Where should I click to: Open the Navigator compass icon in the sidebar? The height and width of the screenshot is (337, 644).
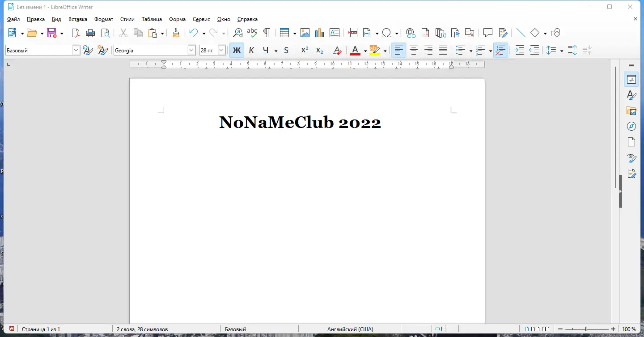point(631,126)
